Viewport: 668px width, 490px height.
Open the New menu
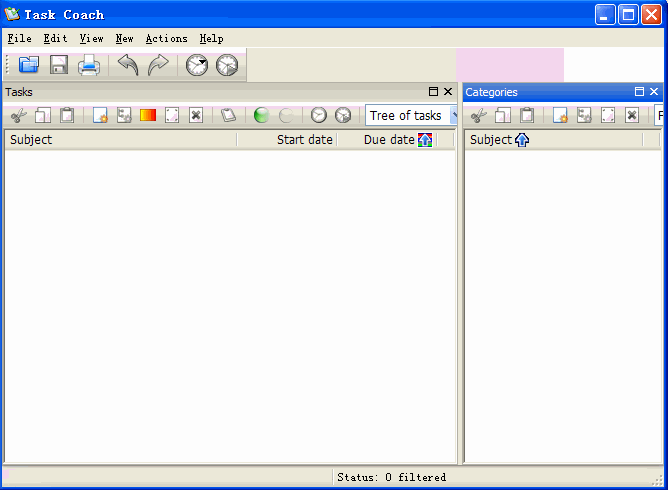click(124, 38)
